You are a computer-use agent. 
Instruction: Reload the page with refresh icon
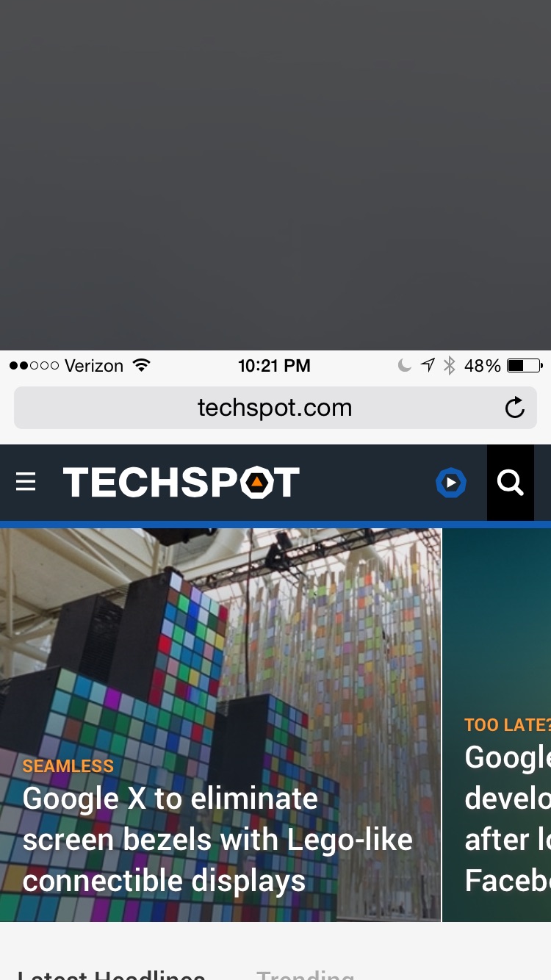(x=515, y=408)
